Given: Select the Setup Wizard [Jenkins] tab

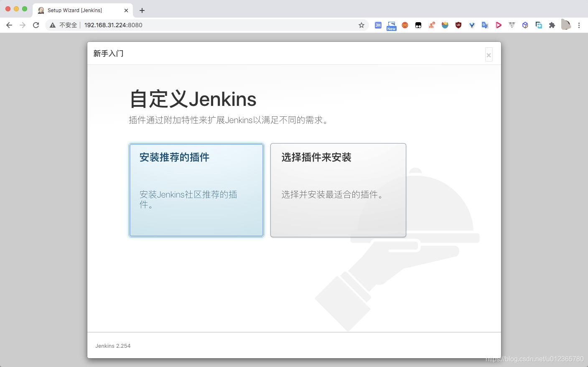Looking at the screenshot, I should pos(83,10).
